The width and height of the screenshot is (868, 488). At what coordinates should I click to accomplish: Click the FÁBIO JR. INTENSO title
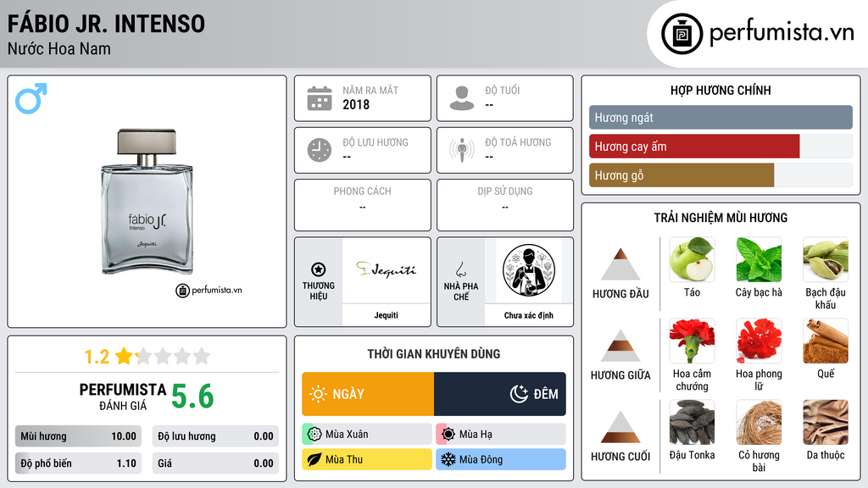106,24
